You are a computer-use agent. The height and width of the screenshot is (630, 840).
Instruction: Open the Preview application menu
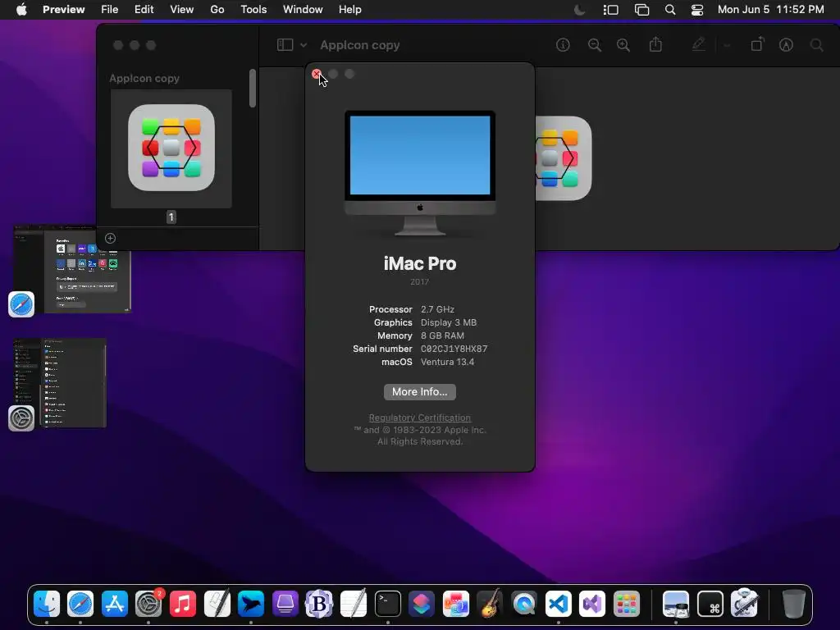(x=64, y=10)
